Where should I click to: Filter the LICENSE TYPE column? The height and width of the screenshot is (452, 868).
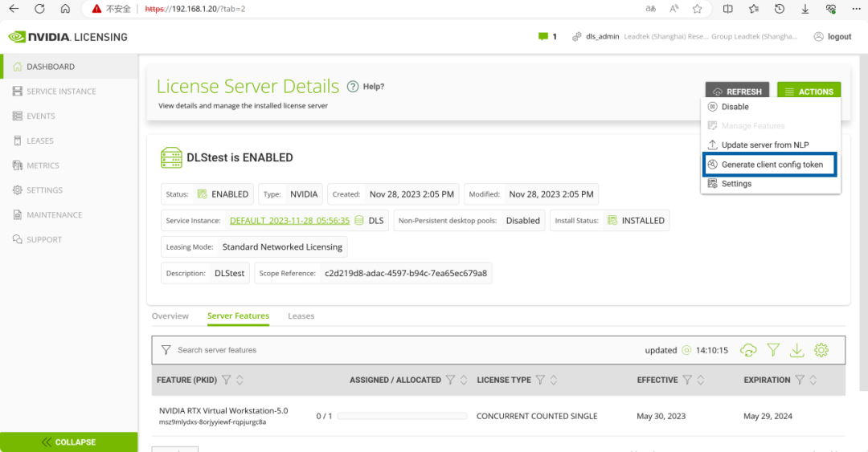(540, 380)
